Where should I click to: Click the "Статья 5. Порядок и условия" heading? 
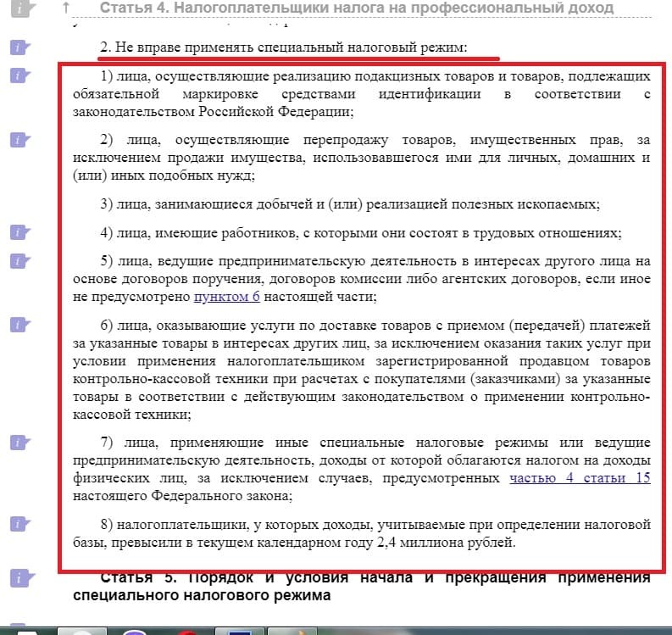coord(373,578)
